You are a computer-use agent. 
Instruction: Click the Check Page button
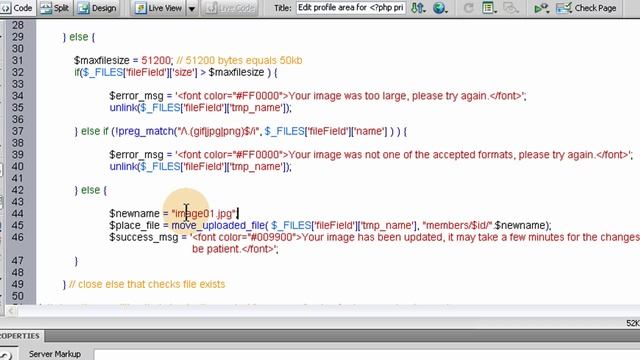[x=586, y=8]
